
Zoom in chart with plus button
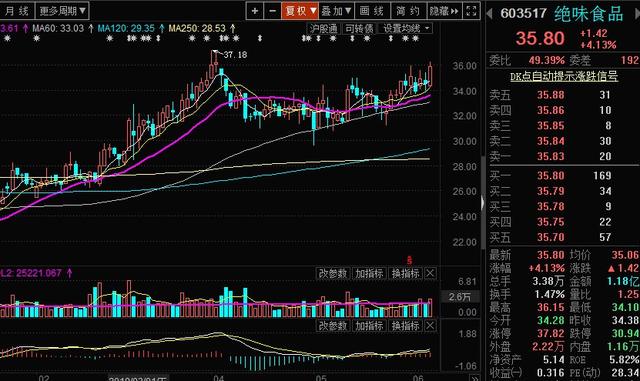[x=255, y=11]
